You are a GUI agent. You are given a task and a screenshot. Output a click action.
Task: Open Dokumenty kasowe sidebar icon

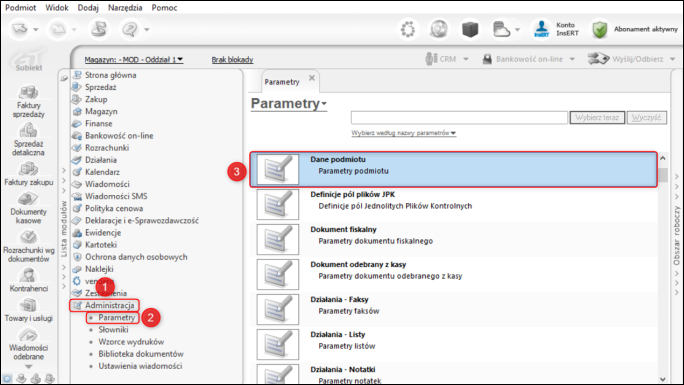pyautogui.click(x=28, y=199)
